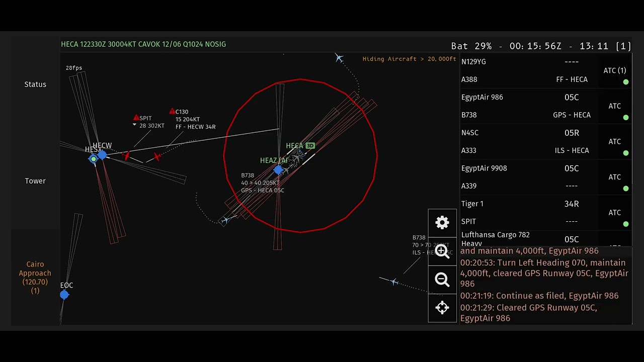Screen dimensions: 644x362
Task: Select the aircraft at top of radar
Action: coord(339,59)
